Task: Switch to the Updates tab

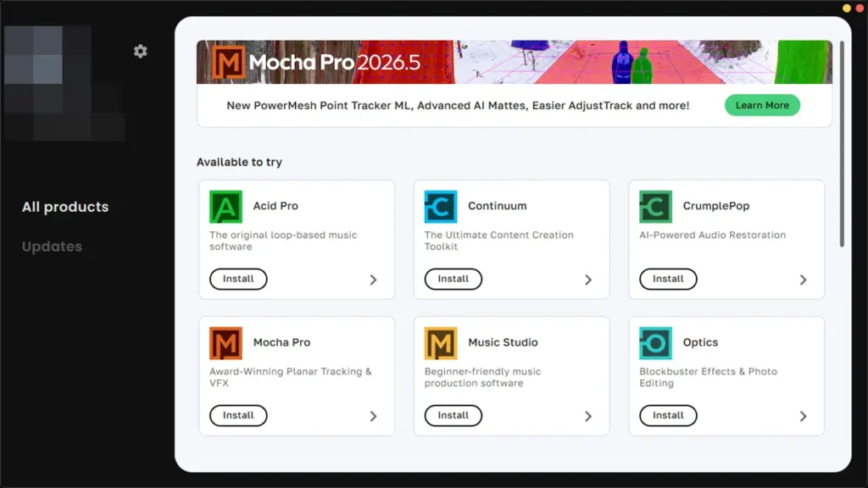Action: click(x=52, y=247)
